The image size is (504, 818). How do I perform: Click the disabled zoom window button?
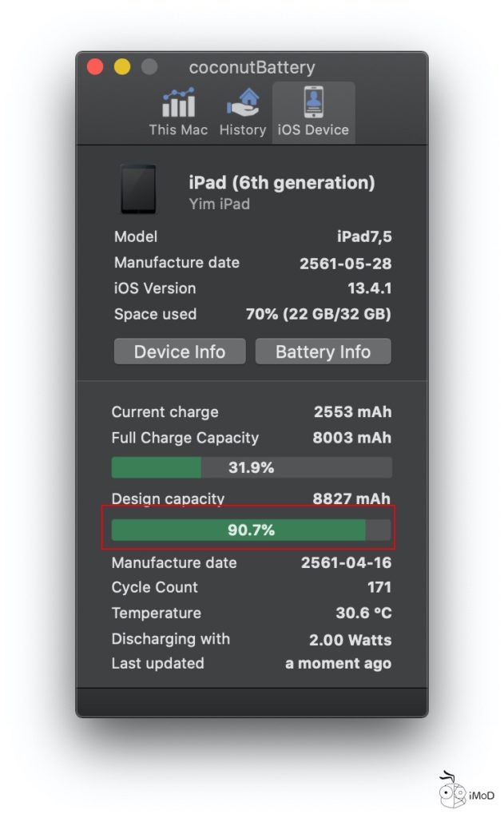[149, 67]
